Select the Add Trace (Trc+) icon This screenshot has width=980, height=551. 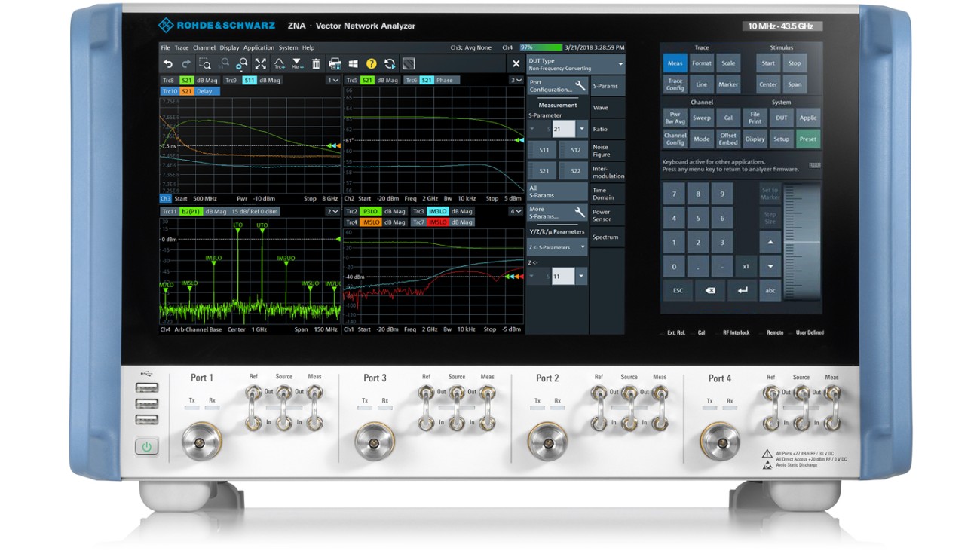click(x=279, y=63)
